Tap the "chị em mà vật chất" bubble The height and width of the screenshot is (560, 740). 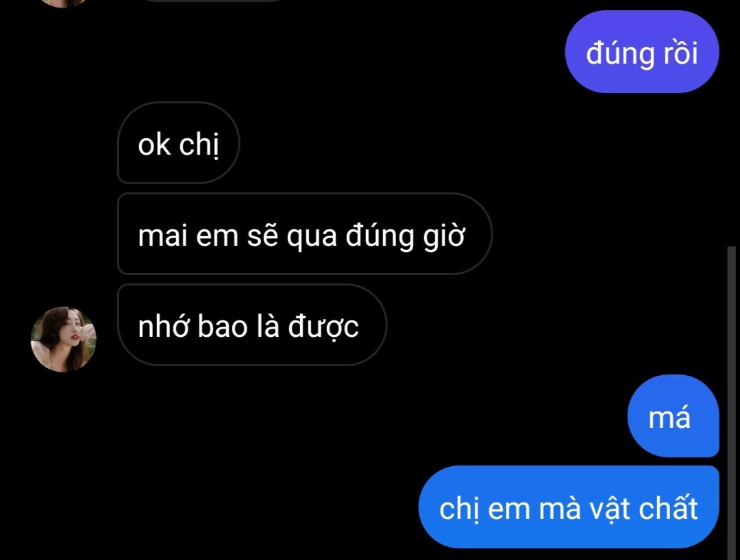click(568, 507)
